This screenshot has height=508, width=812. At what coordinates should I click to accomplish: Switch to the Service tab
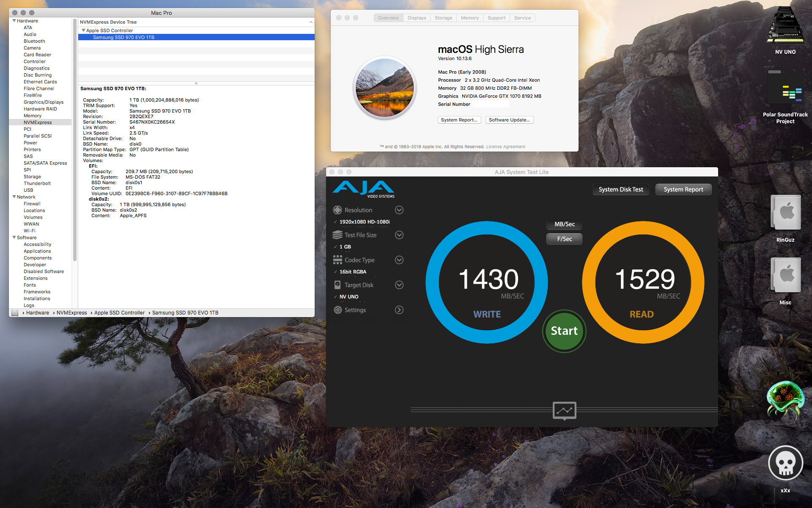pos(522,18)
